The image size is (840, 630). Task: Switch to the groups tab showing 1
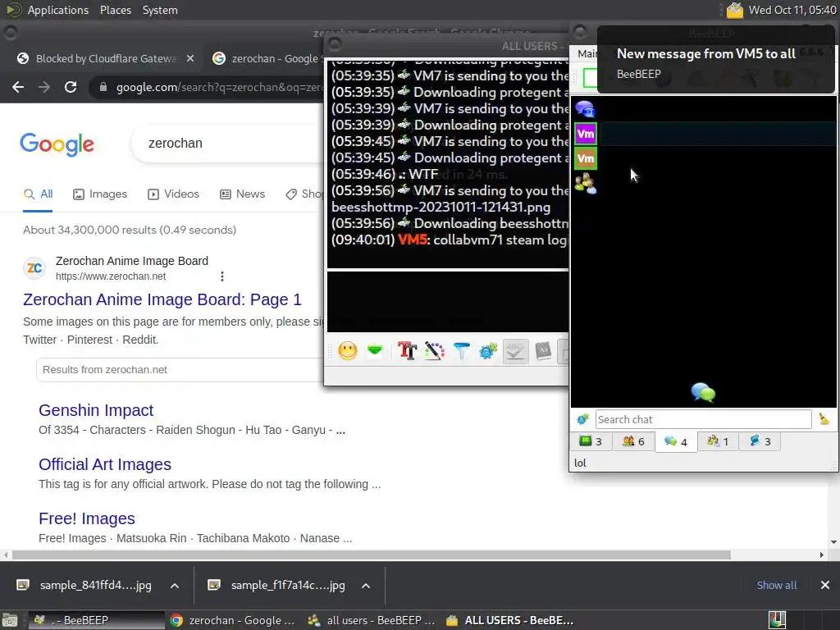718,441
